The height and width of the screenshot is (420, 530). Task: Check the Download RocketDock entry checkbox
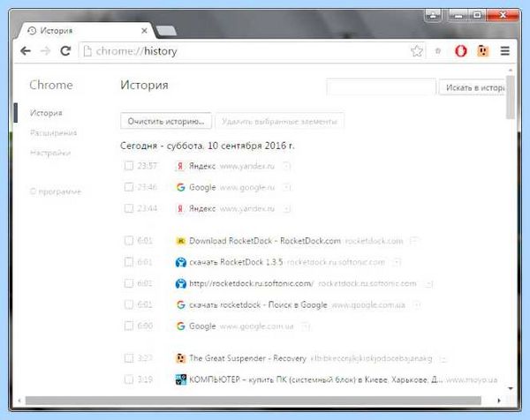[x=129, y=240]
